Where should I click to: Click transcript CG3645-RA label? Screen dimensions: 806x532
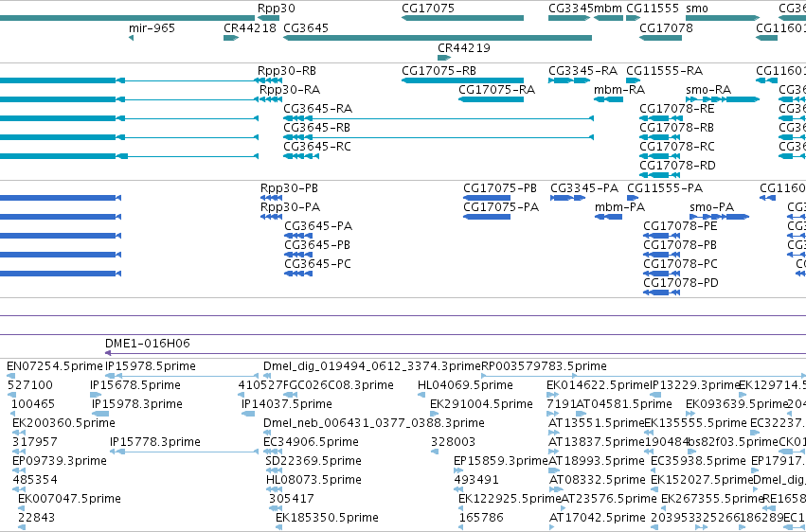point(317,109)
